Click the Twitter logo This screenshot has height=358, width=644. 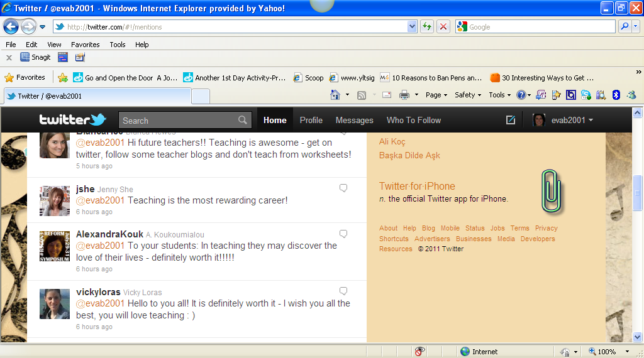(72, 119)
